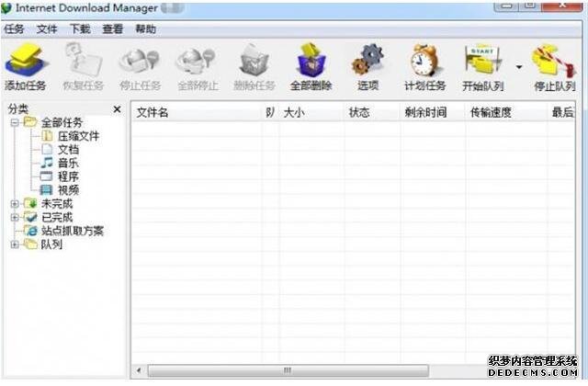Expand the 未完成 tree node
The width and height of the screenshot is (588, 386).
pyautogui.click(x=15, y=204)
